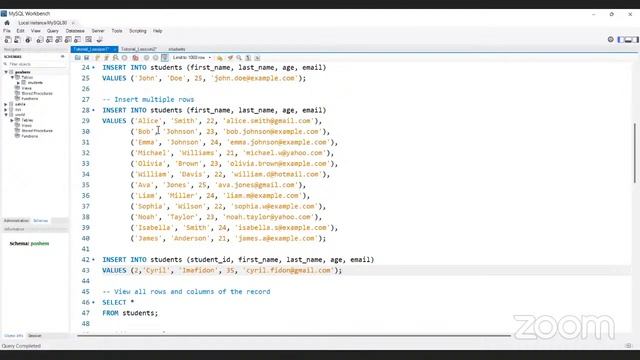Execute the statement under cursor icon
The width and height of the screenshot is (640, 360).
(107, 58)
